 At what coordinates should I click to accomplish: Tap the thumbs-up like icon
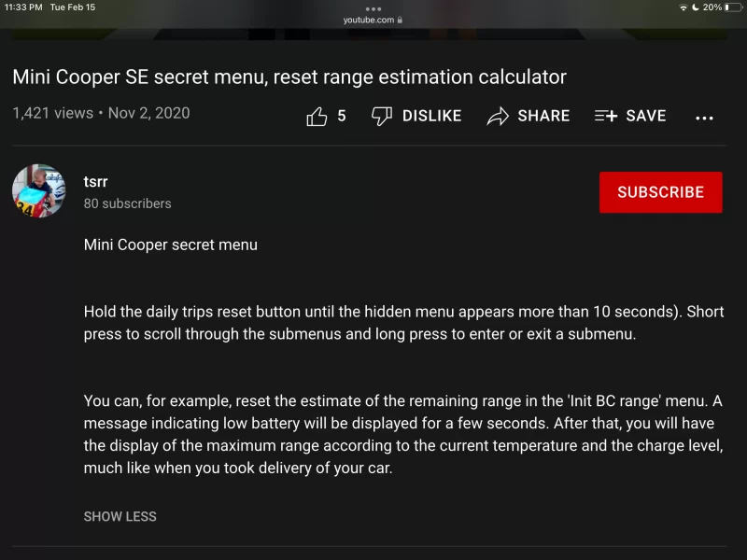(317, 116)
